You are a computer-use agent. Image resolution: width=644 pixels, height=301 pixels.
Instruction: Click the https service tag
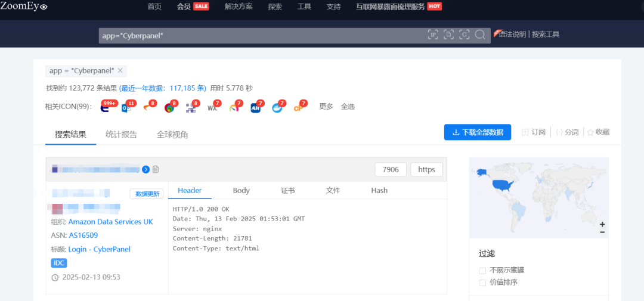pyautogui.click(x=426, y=170)
